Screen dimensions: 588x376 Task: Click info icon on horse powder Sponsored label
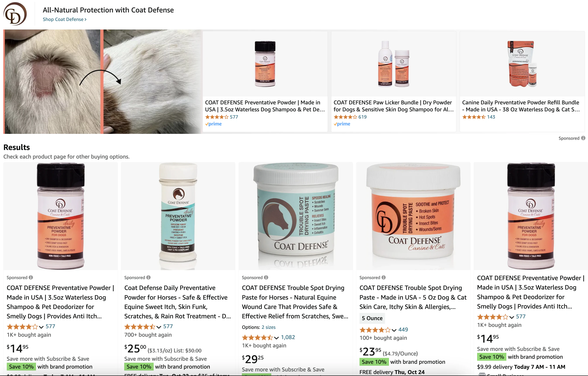click(x=148, y=277)
